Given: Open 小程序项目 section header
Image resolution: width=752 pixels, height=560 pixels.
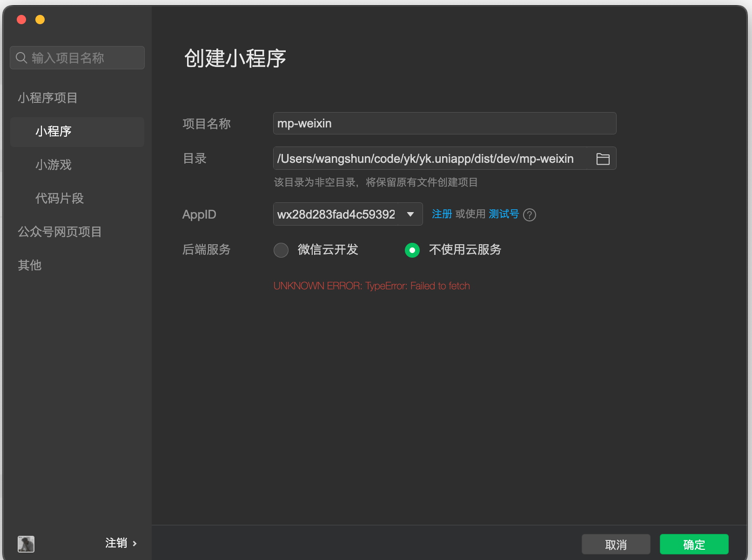Looking at the screenshot, I should pos(47,98).
